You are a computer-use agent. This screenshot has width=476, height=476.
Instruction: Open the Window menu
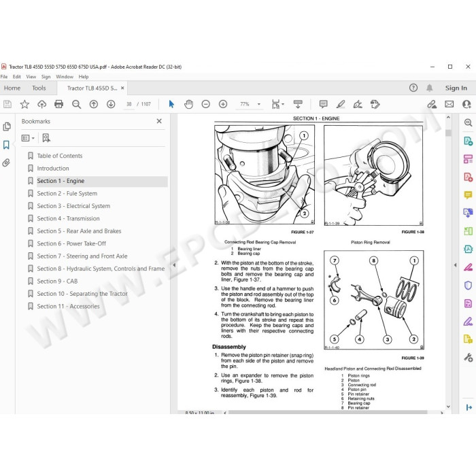click(x=65, y=77)
